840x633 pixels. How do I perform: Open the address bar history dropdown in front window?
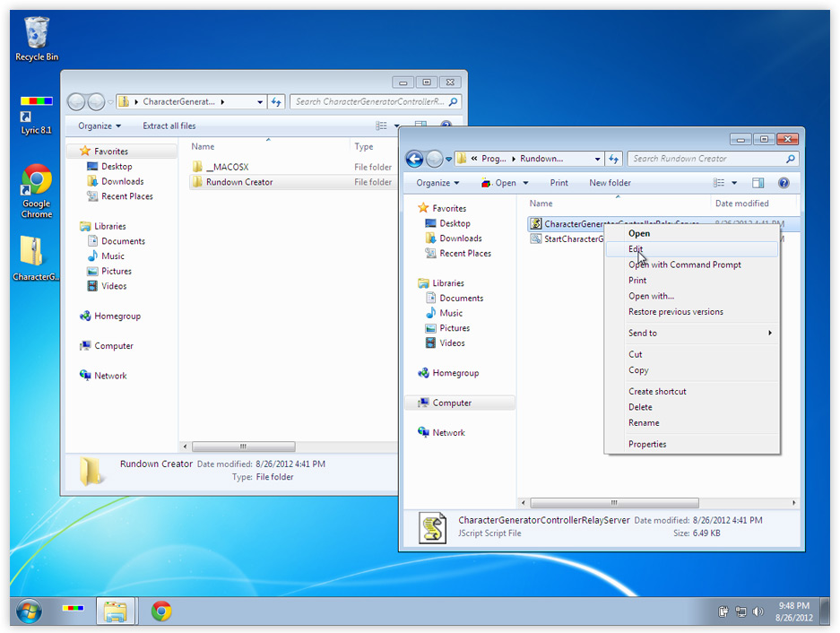(x=598, y=159)
